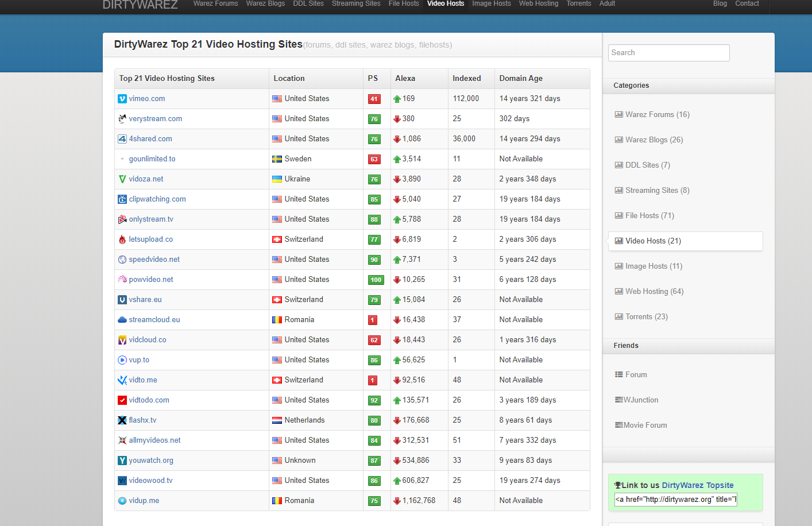The height and width of the screenshot is (526, 812).
Task: Open the Contact page from header
Action: pyautogui.click(x=747, y=4)
